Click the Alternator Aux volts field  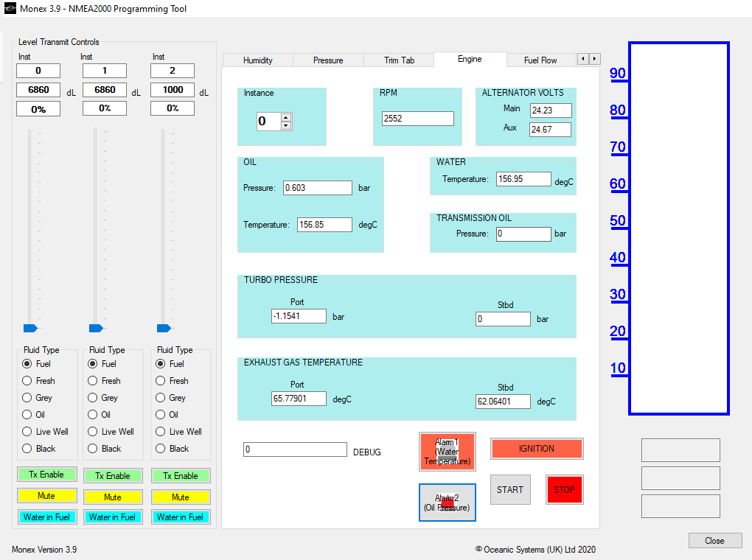pos(550,130)
